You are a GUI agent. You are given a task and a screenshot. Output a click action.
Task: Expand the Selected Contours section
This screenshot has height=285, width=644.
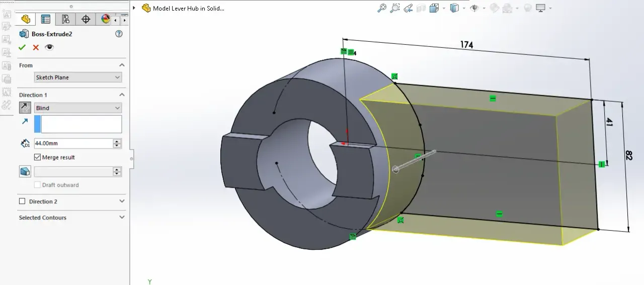122,218
